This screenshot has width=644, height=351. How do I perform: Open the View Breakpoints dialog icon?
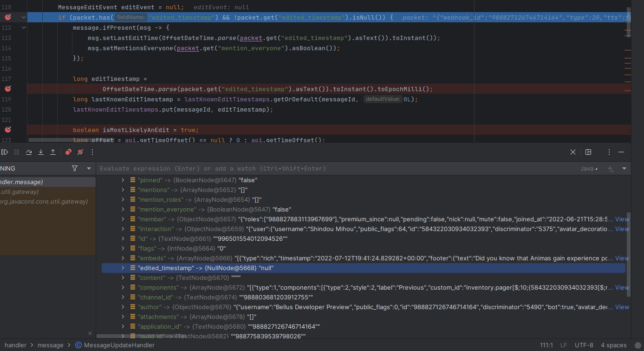click(68, 152)
